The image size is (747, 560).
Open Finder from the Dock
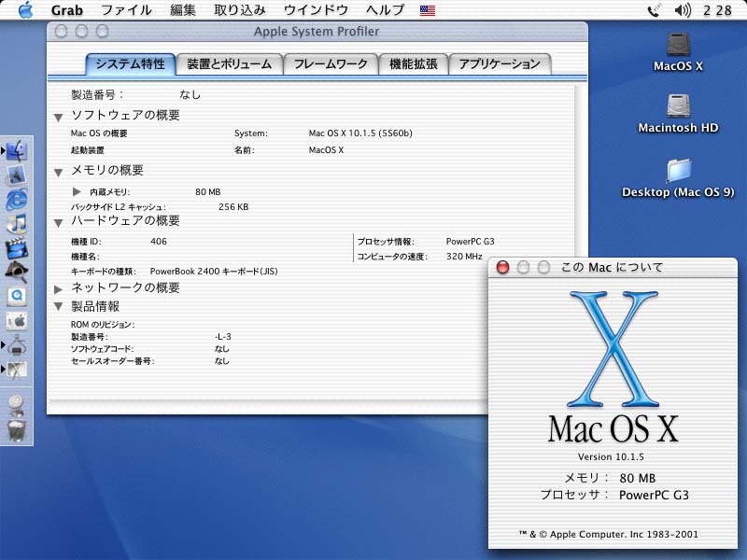tap(17, 151)
